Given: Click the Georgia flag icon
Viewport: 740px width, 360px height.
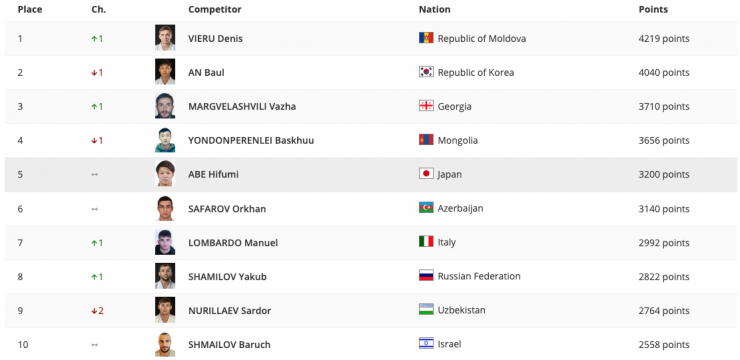Looking at the screenshot, I should click(426, 106).
